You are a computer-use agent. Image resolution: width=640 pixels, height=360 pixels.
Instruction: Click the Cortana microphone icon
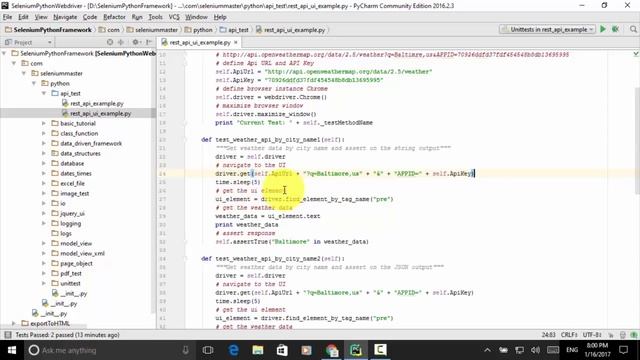tap(185, 350)
